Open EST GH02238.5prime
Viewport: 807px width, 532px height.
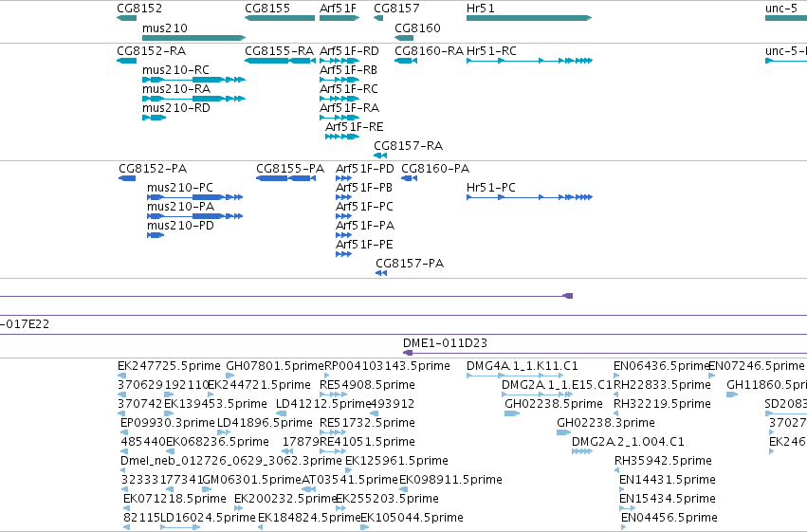(x=553, y=404)
